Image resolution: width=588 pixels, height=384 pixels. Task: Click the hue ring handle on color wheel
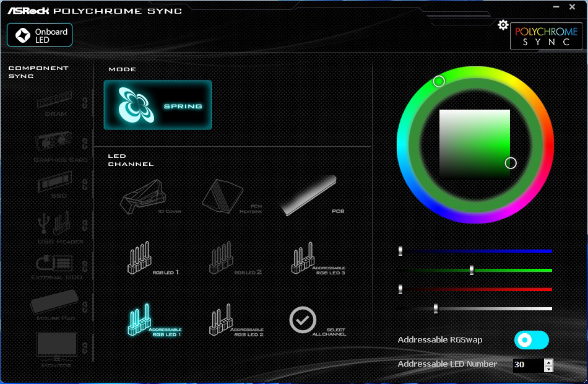point(439,81)
